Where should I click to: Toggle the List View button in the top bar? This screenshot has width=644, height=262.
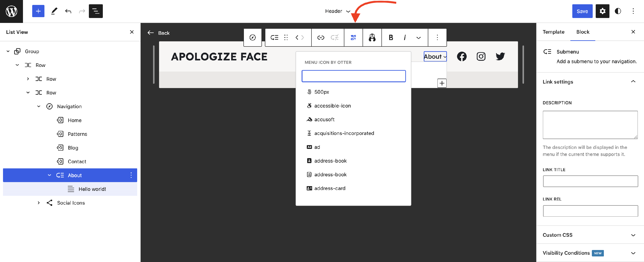(x=96, y=11)
